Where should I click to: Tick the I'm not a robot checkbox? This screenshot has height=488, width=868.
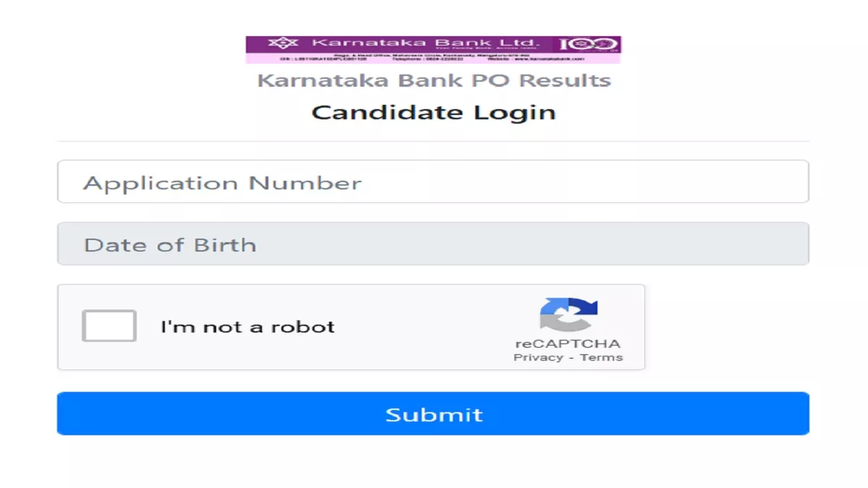pos(109,326)
